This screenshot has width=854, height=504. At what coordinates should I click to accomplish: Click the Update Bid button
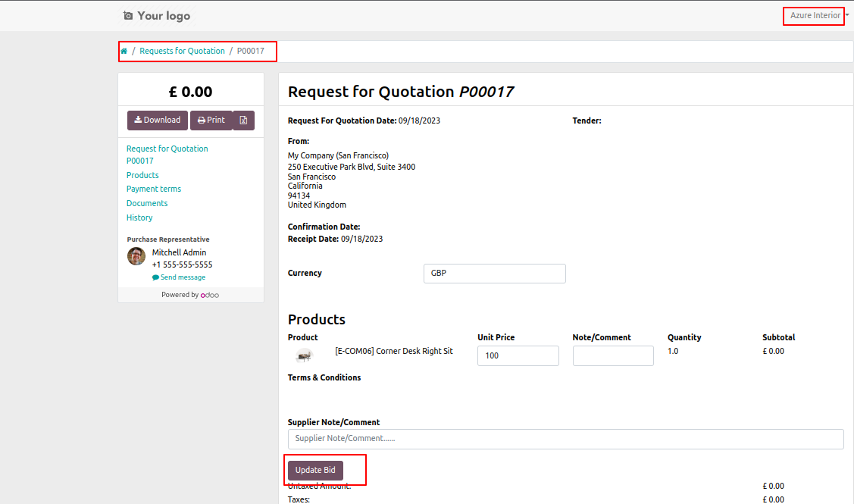[x=315, y=470]
